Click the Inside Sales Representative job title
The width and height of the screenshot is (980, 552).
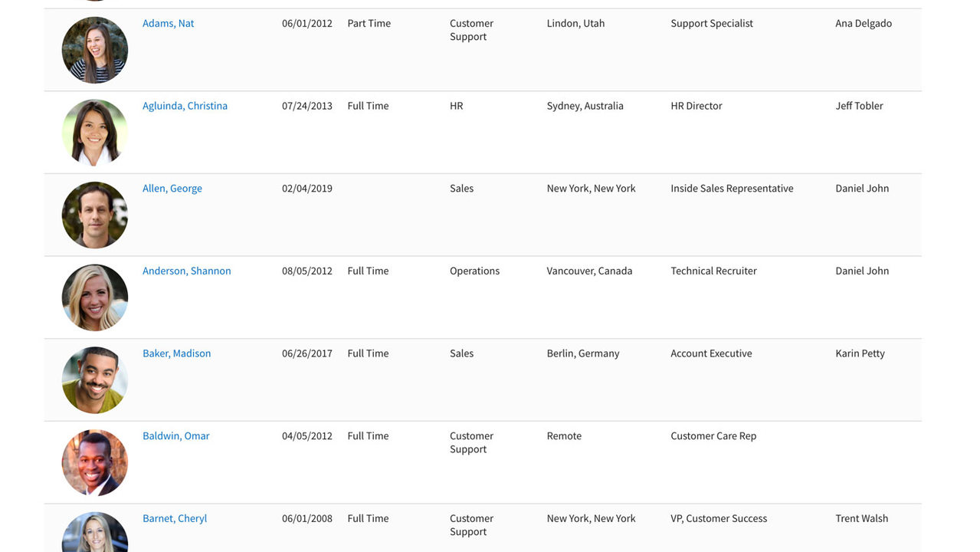732,189
